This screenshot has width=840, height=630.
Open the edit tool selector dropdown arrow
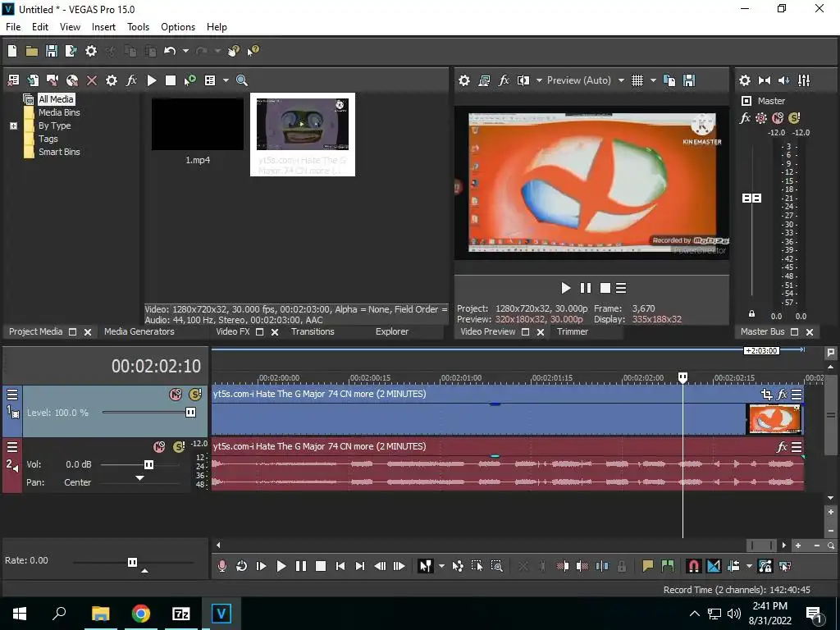click(441, 566)
